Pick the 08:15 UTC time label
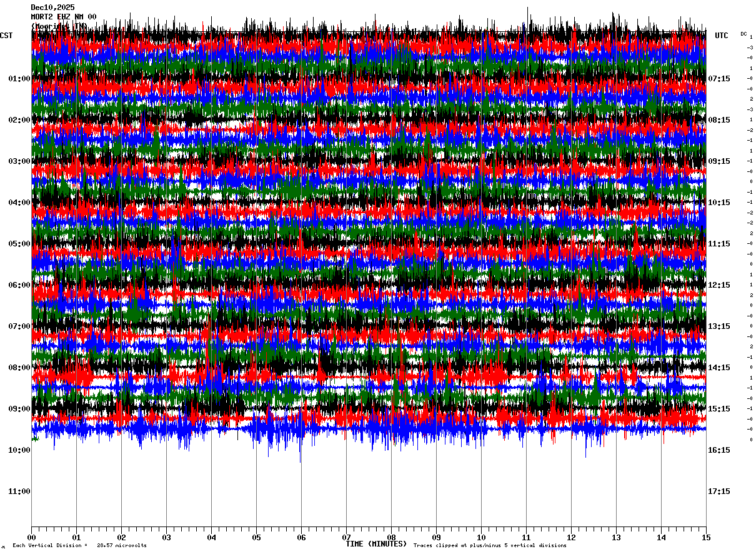 click(x=719, y=120)
